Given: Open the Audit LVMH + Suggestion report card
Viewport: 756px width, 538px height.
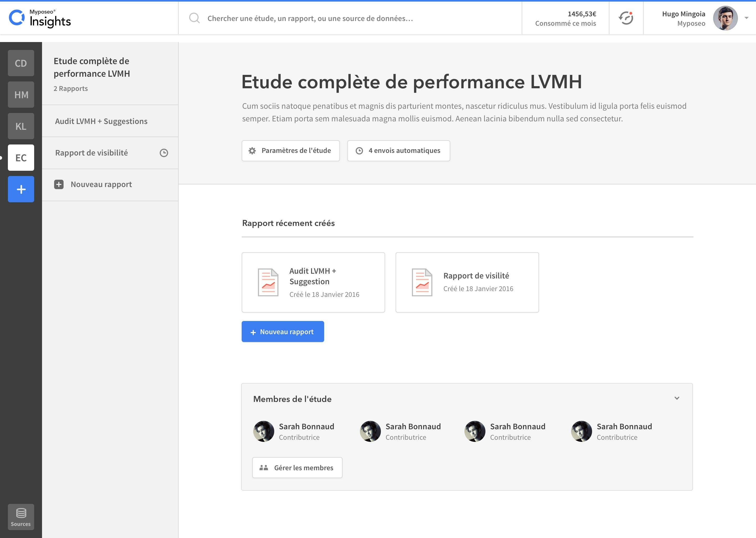Looking at the screenshot, I should pyautogui.click(x=313, y=282).
